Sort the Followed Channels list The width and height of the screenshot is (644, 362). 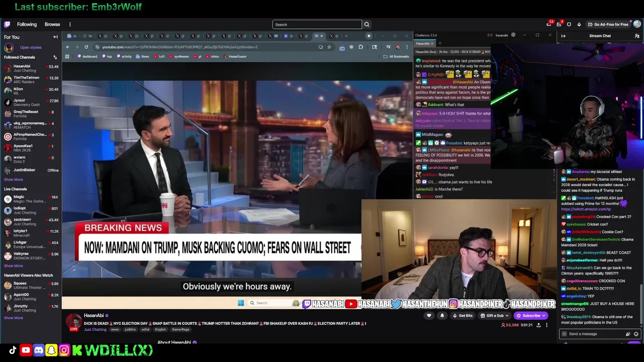tap(55, 57)
